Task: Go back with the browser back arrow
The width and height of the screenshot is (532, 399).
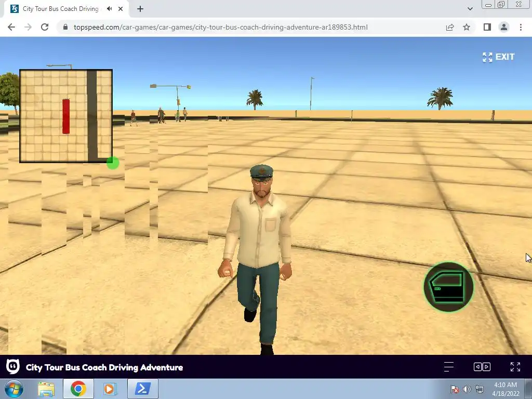Action: pyautogui.click(x=11, y=27)
